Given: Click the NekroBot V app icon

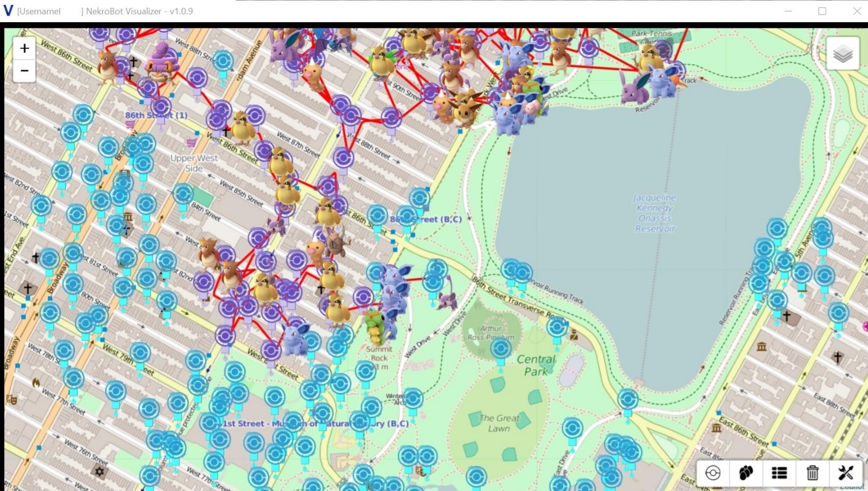Looking at the screenshot, I should point(8,11).
